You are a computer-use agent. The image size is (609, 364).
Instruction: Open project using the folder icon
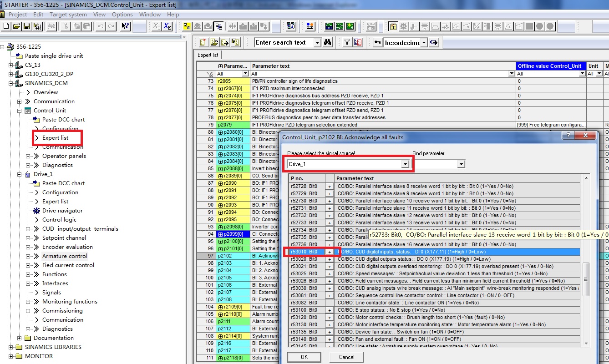pyautogui.click(x=16, y=26)
